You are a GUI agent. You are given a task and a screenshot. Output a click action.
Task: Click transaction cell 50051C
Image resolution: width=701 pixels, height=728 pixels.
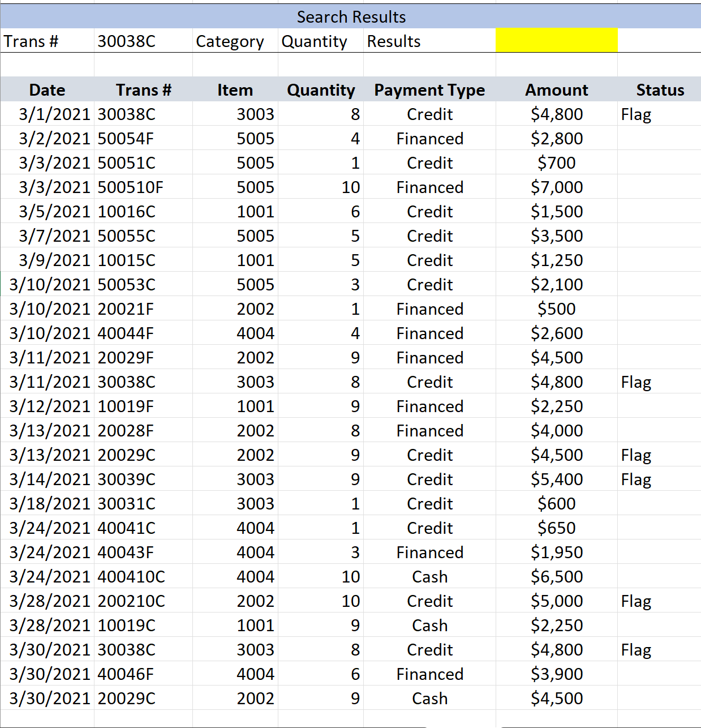coord(143,162)
